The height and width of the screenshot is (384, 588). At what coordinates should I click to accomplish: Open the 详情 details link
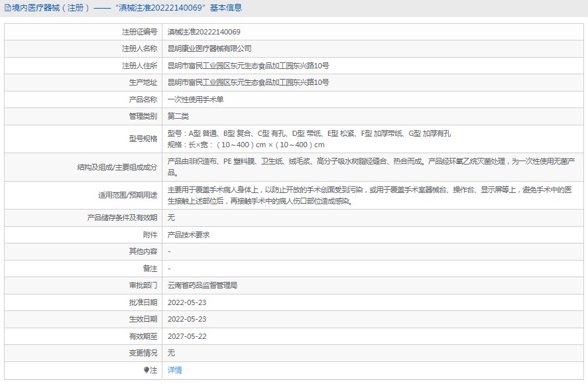point(174,370)
